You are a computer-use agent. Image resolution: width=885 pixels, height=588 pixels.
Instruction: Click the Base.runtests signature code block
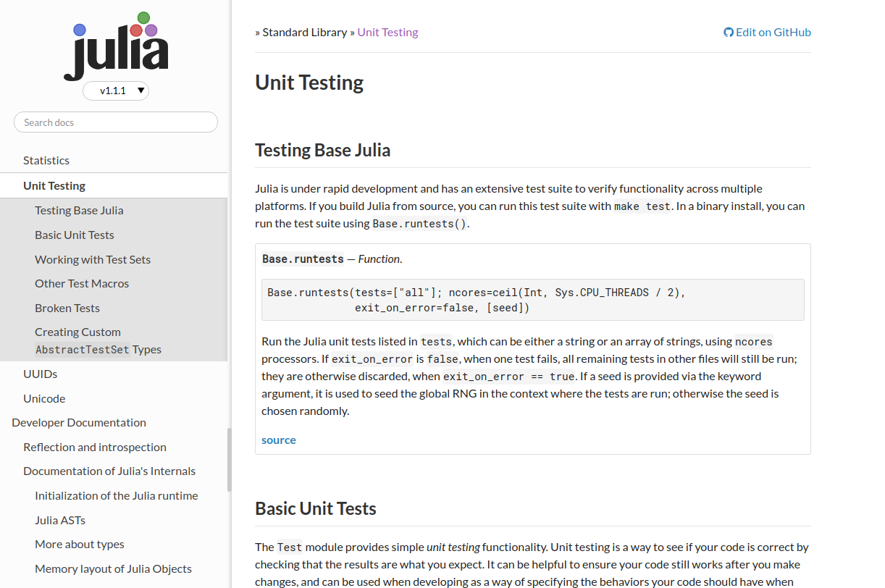tap(533, 300)
